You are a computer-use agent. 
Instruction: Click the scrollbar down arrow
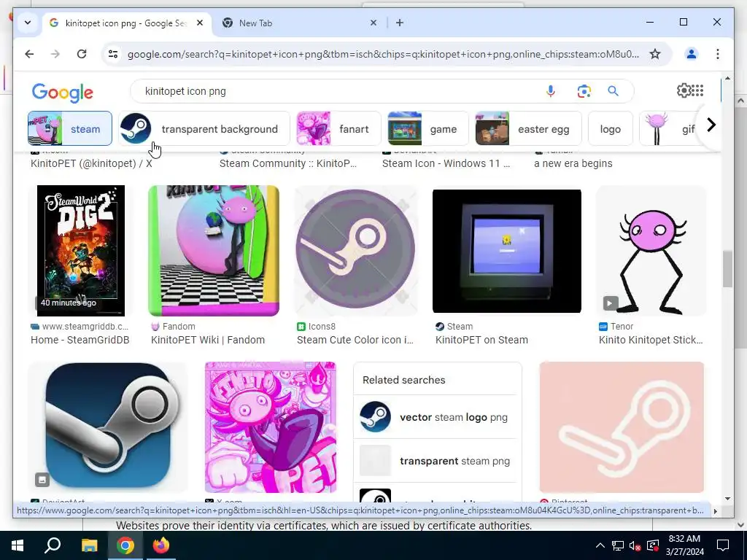click(727, 499)
